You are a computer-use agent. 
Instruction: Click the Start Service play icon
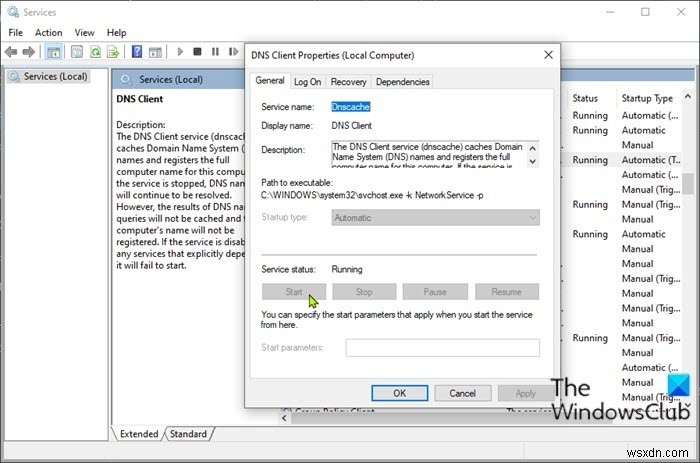click(180, 52)
